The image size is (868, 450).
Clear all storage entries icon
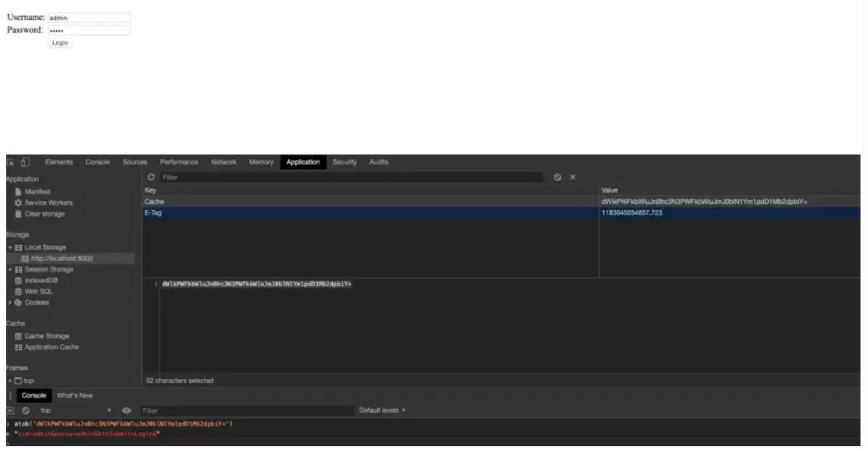tap(559, 178)
